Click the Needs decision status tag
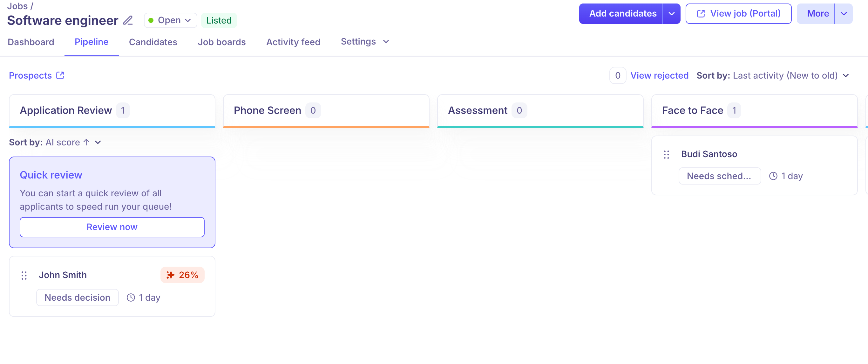The width and height of the screenshot is (868, 364). (77, 297)
